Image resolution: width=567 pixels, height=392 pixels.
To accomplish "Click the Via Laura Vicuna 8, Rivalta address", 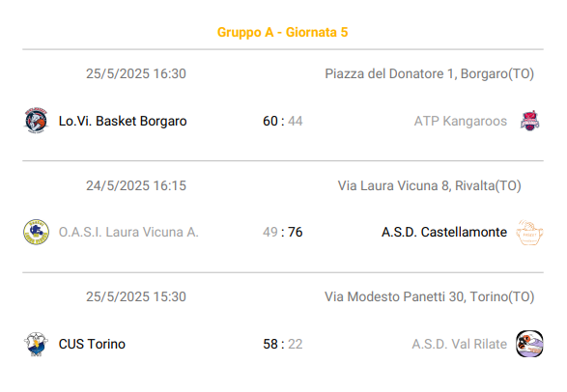I will coord(429,185).
